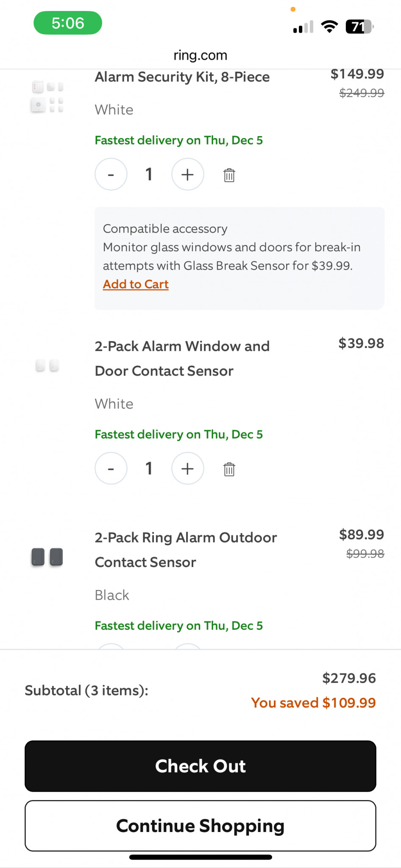Increase Alarm Security Kit quantity
401x868 pixels.
(187, 174)
